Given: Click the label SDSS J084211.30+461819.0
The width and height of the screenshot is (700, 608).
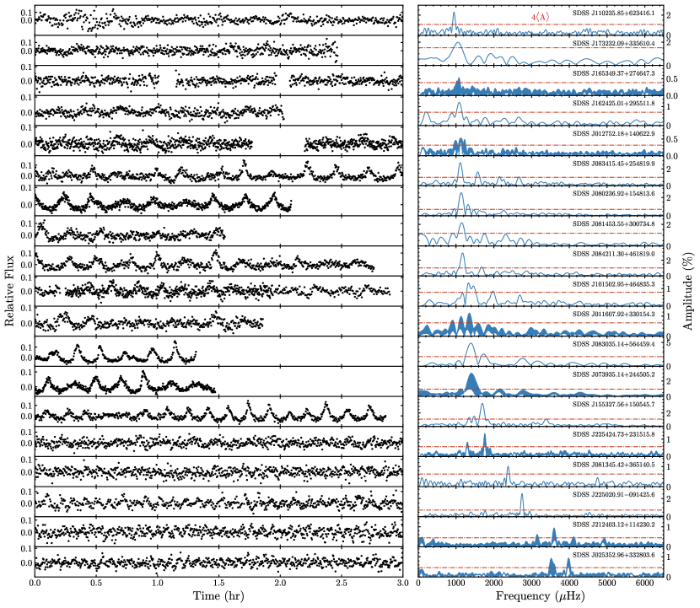Looking at the screenshot, I should tap(613, 254).
